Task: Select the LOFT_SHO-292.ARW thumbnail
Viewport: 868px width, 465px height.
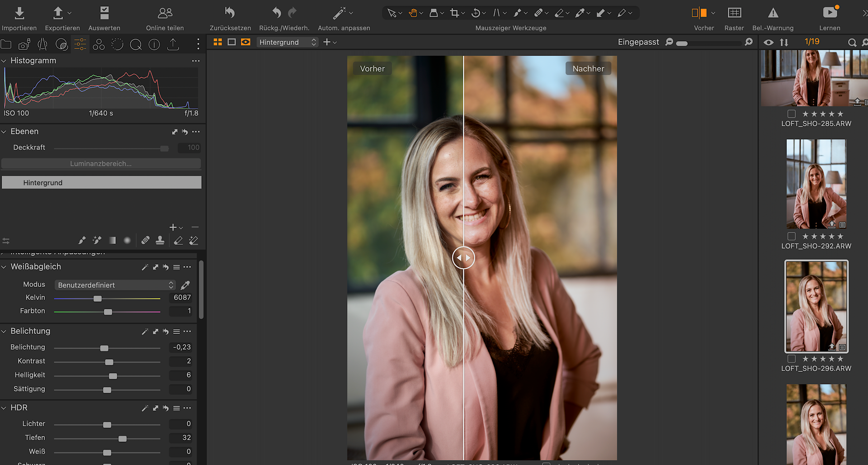Action: [816, 184]
